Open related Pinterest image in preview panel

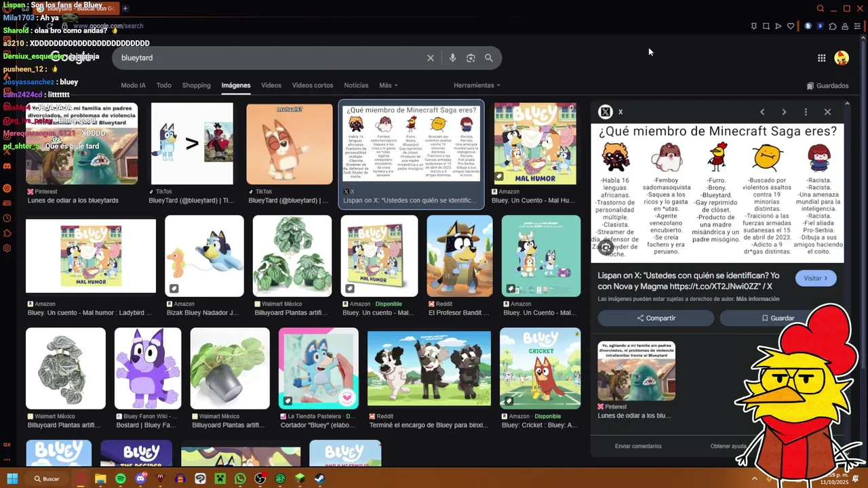(636, 371)
